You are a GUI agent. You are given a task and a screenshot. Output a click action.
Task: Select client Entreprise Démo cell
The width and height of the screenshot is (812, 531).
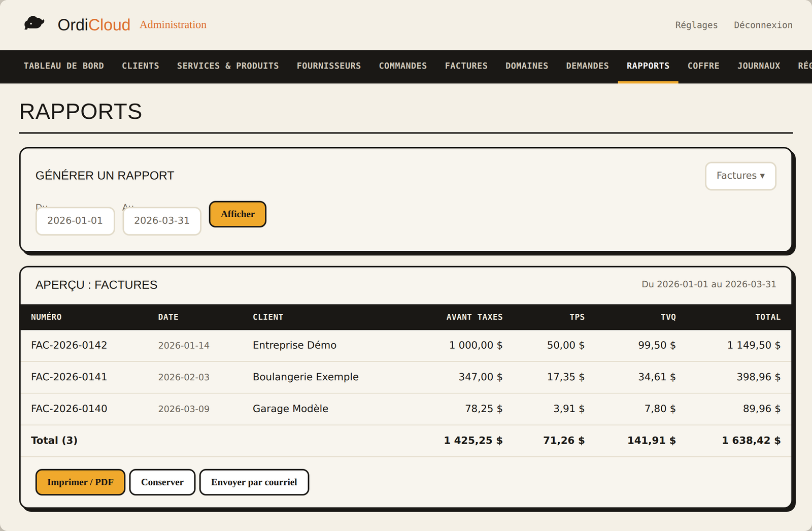click(x=294, y=345)
